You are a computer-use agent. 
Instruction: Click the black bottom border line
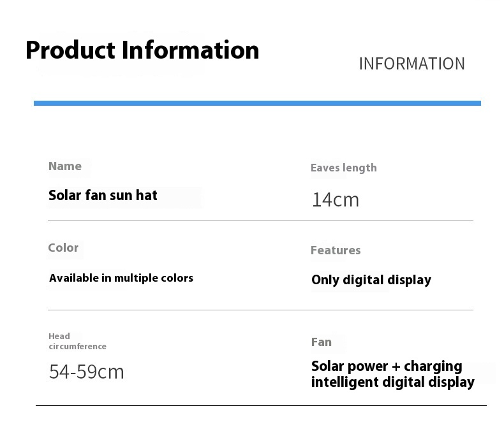(261, 405)
